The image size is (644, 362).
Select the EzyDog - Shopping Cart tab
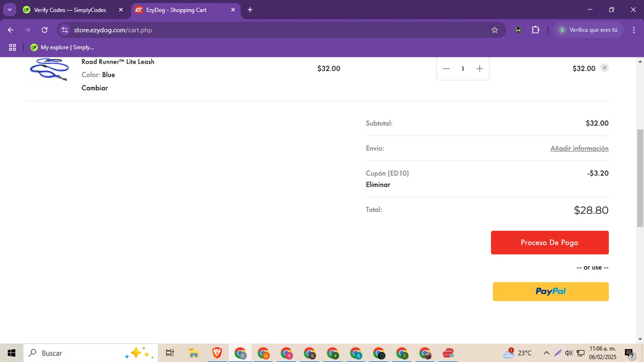point(177,10)
